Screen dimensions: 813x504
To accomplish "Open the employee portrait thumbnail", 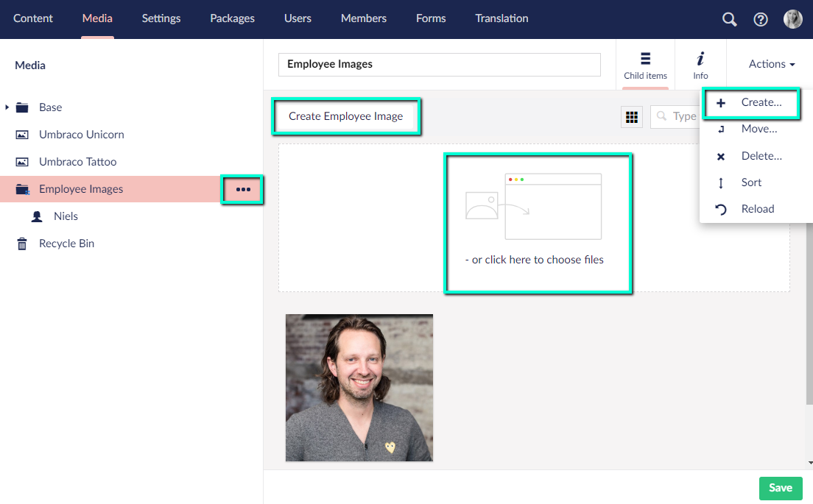I will [359, 388].
